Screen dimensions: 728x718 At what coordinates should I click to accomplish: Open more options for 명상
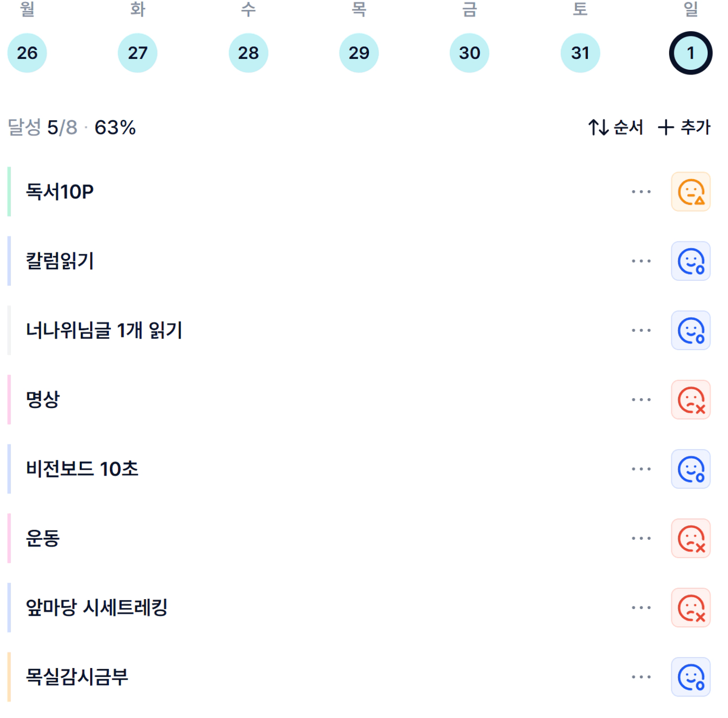641,400
